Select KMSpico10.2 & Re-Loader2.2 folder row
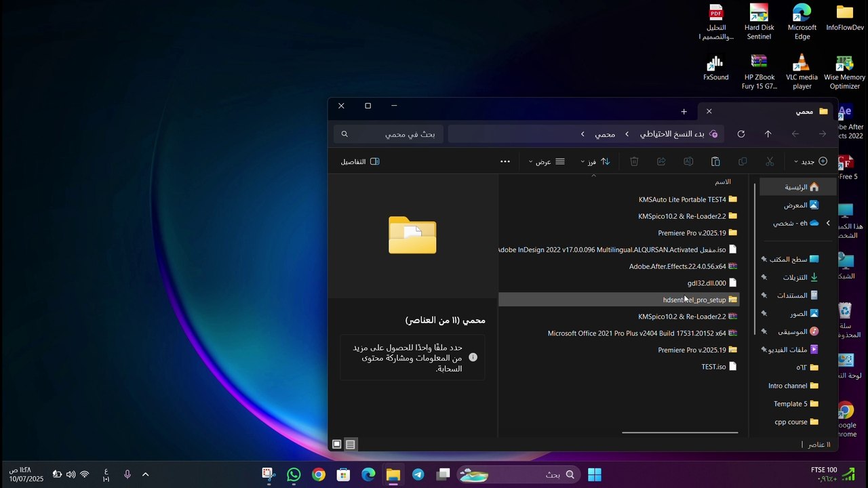 pos(687,216)
